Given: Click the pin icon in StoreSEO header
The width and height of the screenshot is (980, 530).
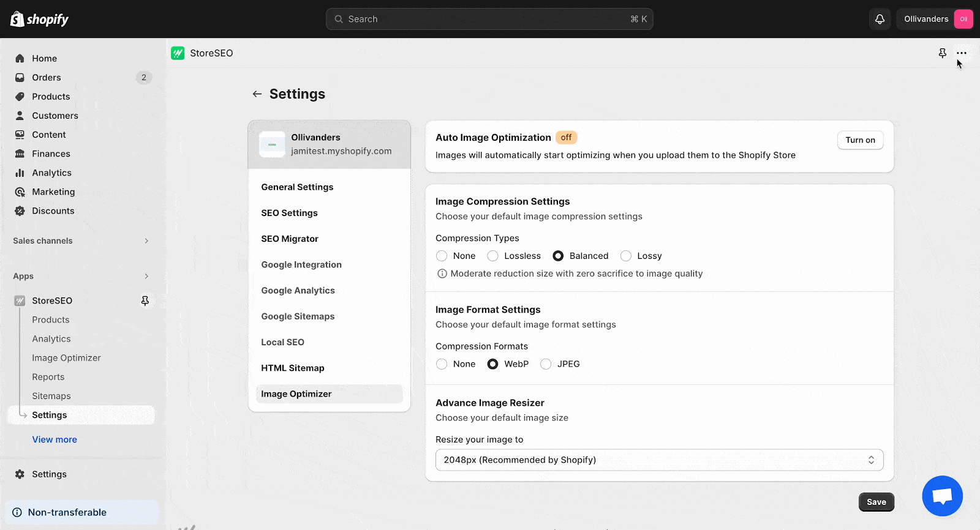Looking at the screenshot, I should click(x=943, y=53).
